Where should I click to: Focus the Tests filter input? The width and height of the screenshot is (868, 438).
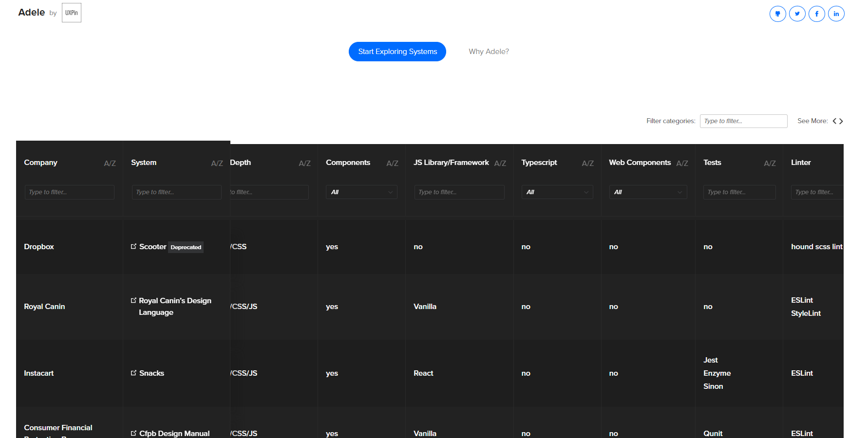pyautogui.click(x=739, y=192)
